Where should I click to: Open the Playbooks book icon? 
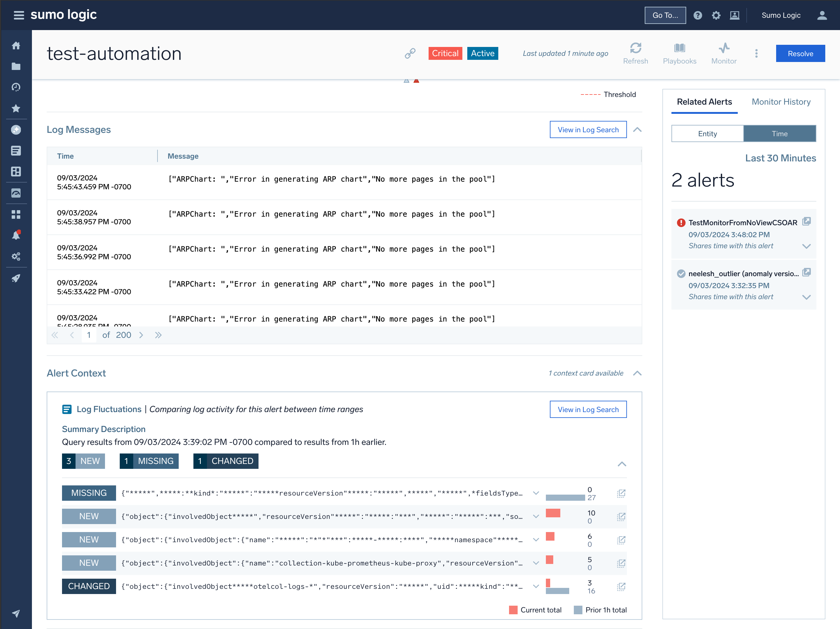pyautogui.click(x=679, y=48)
